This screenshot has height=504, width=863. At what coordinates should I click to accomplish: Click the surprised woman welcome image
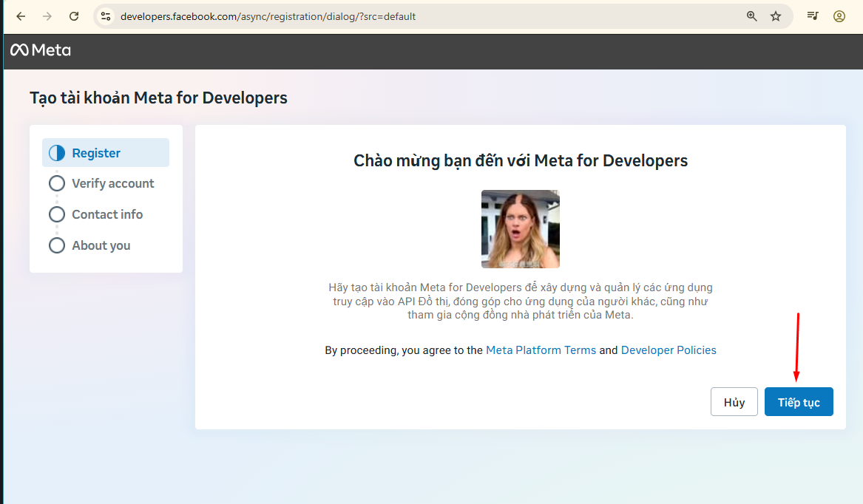(521, 229)
